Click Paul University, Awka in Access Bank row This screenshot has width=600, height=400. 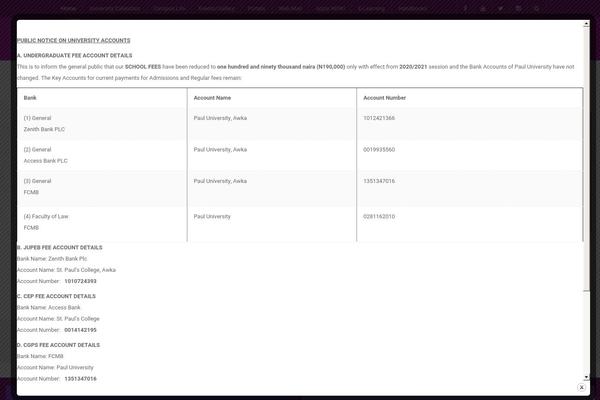tap(220, 149)
